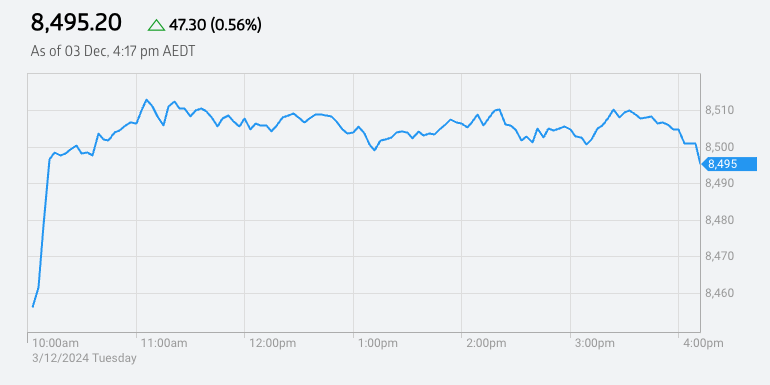The height and width of the screenshot is (385, 770).
Task: Click the 8,490 price axis label
Action: click(x=719, y=183)
